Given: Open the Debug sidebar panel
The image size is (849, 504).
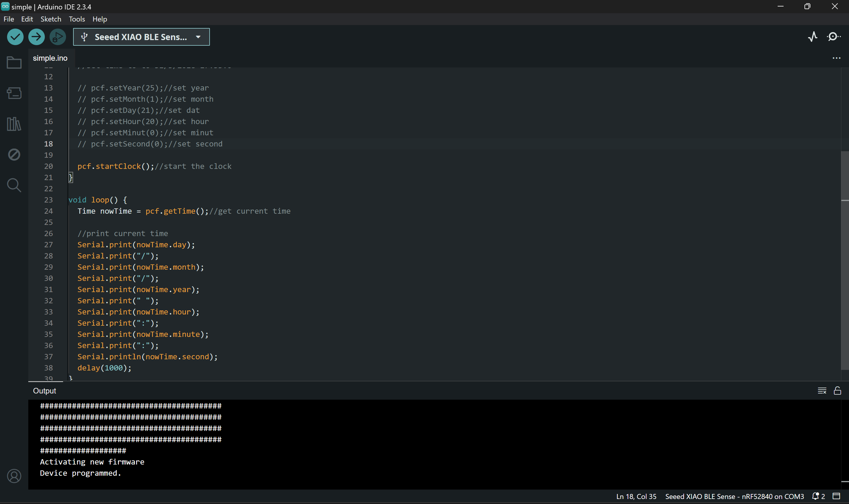Looking at the screenshot, I should pyautogui.click(x=14, y=154).
